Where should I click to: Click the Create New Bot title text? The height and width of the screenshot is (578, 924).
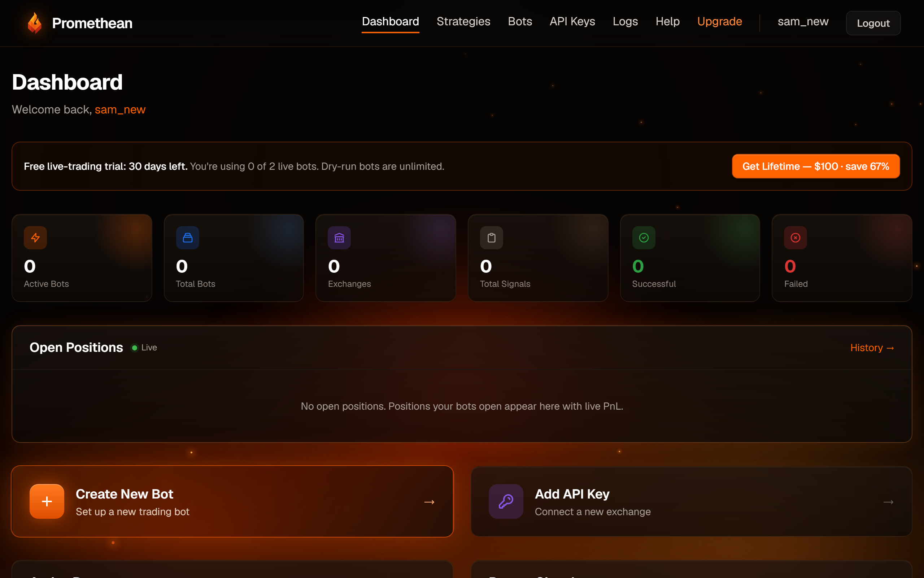(x=125, y=494)
